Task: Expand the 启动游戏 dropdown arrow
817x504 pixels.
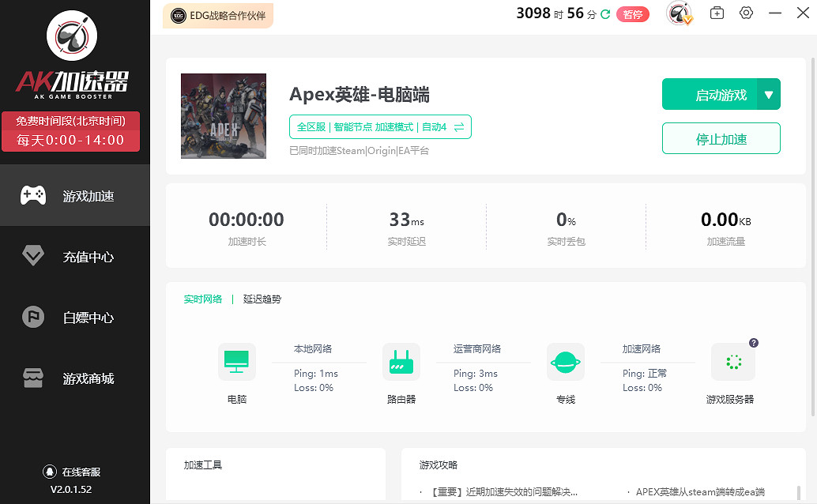Action: pyautogui.click(x=767, y=93)
